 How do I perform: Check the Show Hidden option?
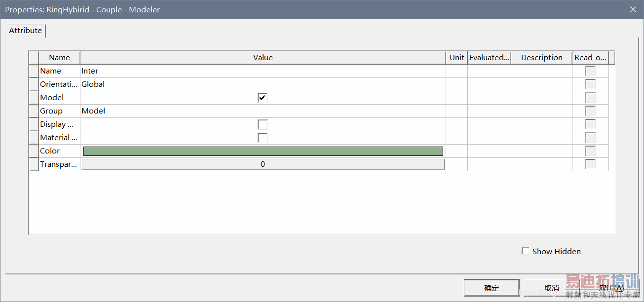point(526,251)
